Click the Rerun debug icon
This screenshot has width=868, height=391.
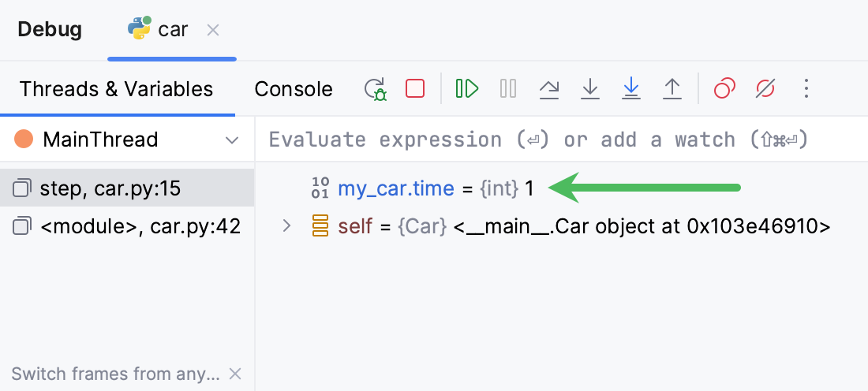(375, 88)
